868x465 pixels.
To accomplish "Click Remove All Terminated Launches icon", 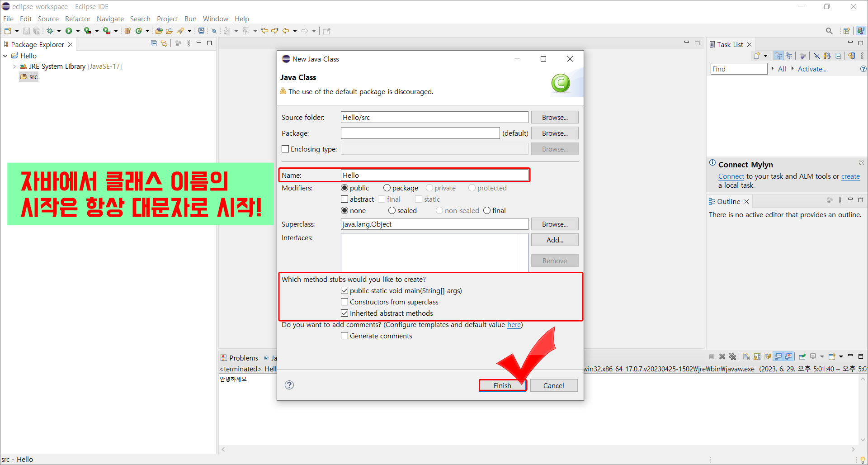I will 733,356.
